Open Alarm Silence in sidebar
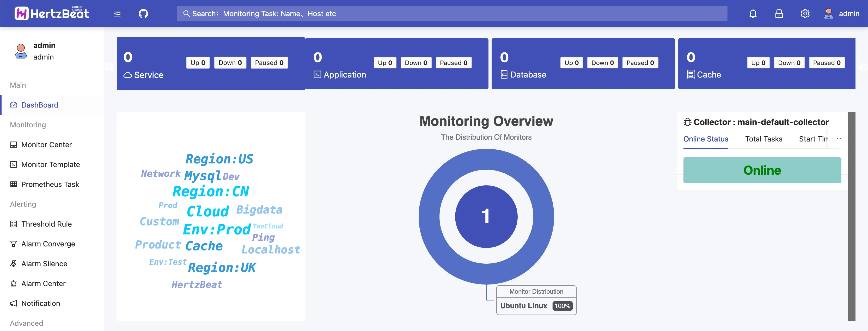Viewport: 868px width, 331px height. pos(44,264)
